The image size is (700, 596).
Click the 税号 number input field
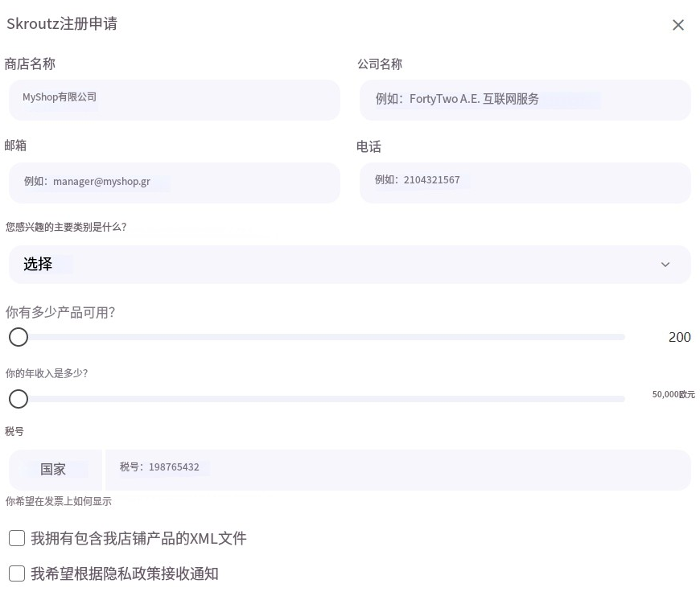pos(397,470)
